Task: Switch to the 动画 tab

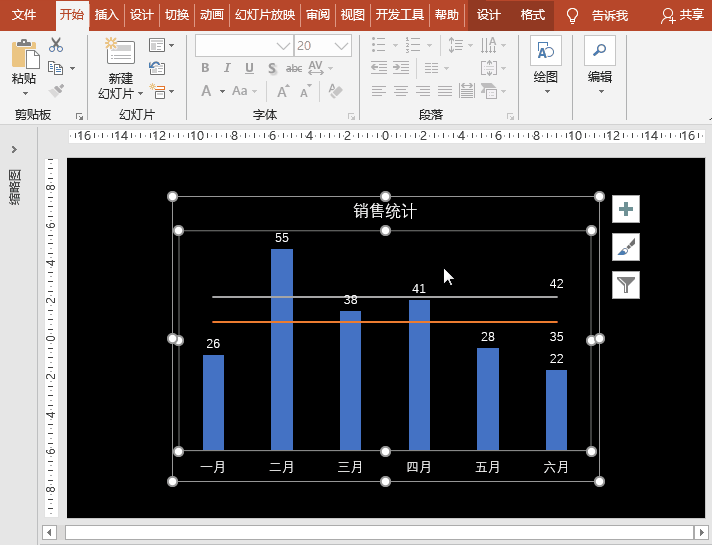Action: tap(212, 15)
